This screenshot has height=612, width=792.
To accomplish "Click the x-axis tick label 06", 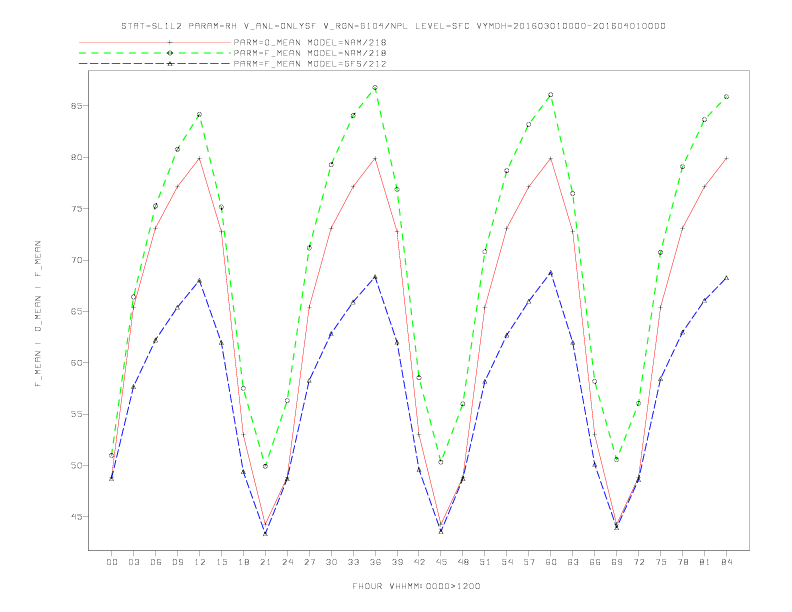I will (x=156, y=562).
